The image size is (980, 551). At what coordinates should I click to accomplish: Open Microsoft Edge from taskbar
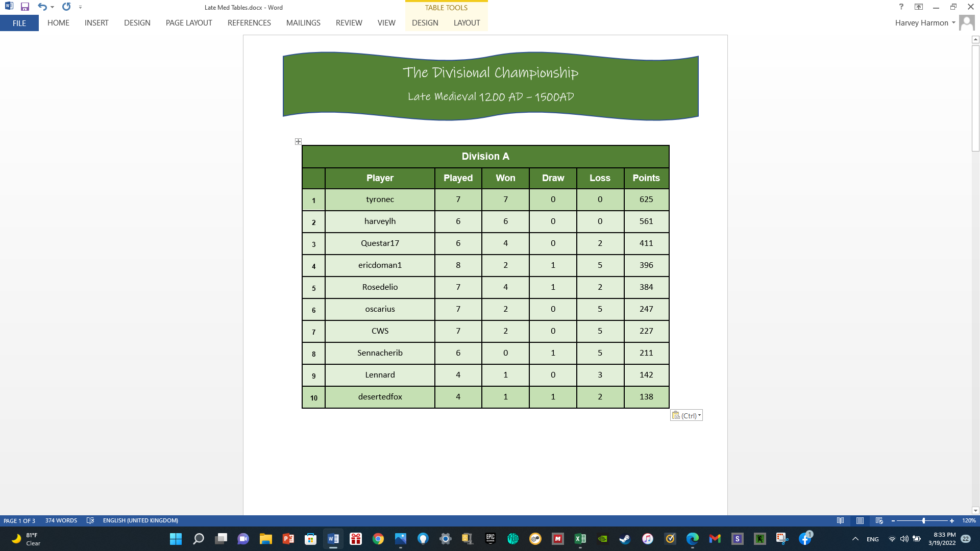coord(693,539)
